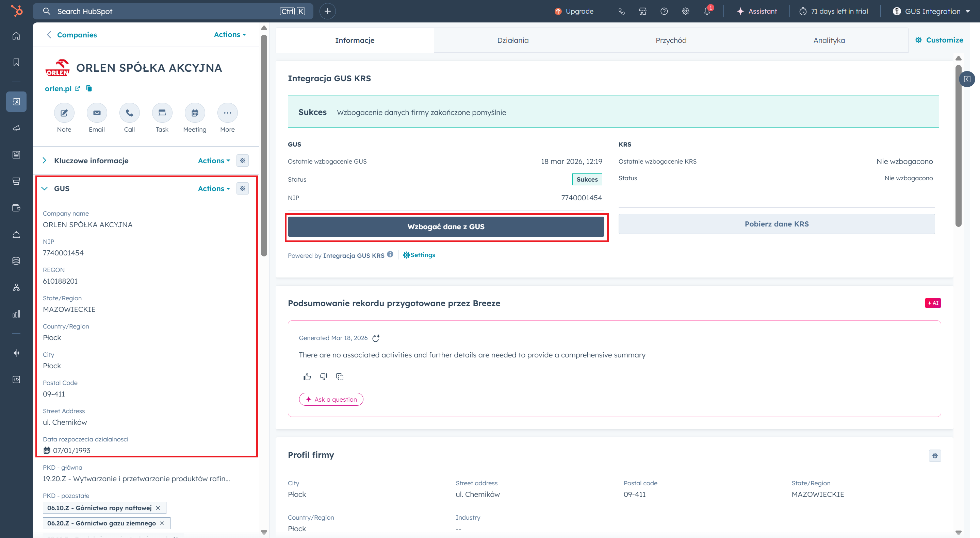This screenshot has height=538, width=980.
Task: Open the Development code sidebar icon
Action: click(x=16, y=380)
